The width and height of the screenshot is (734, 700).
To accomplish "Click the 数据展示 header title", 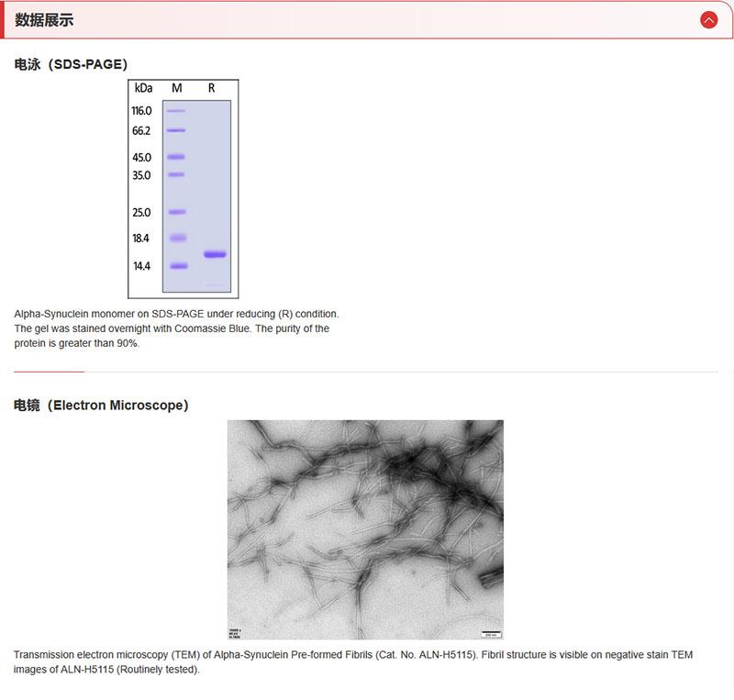I will click(44, 19).
